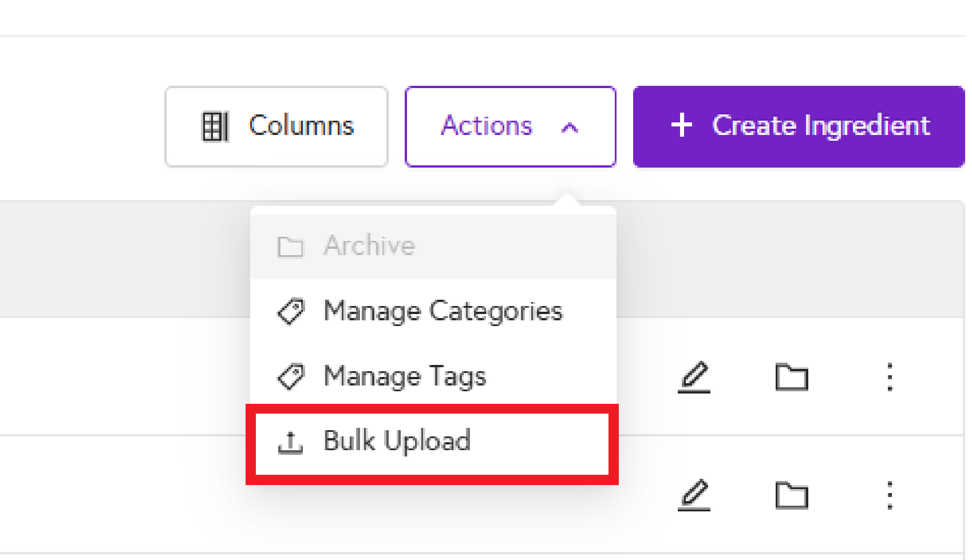This screenshot has height=560, width=972.
Task: Open the Columns chooser button
Action: click(276, 126)
